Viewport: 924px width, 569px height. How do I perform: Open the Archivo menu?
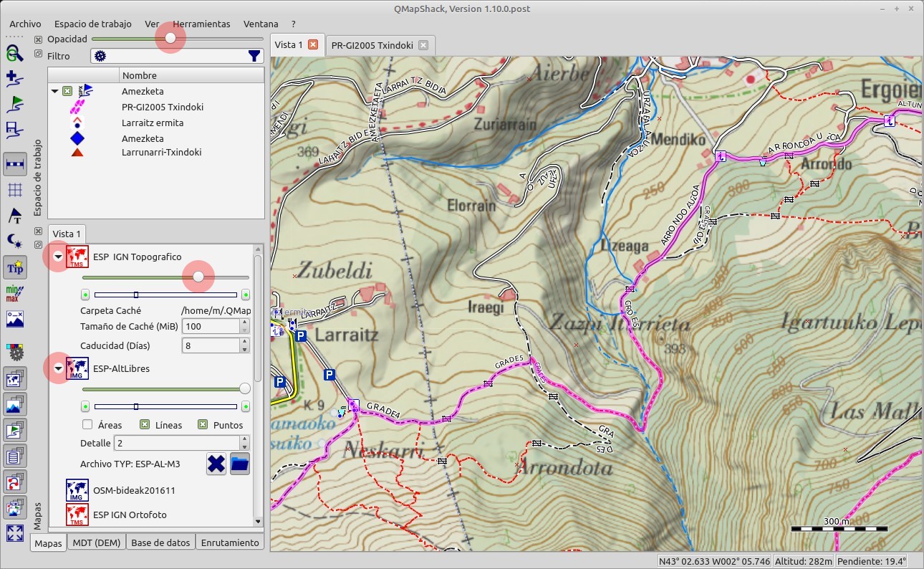(25, 24)
